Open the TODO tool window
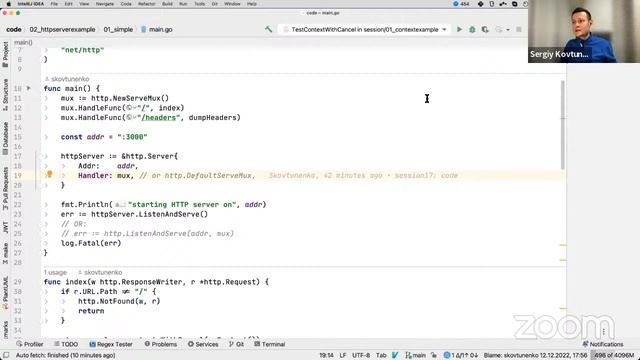Viewport: 640px width, 360px height. coord(66,344)
